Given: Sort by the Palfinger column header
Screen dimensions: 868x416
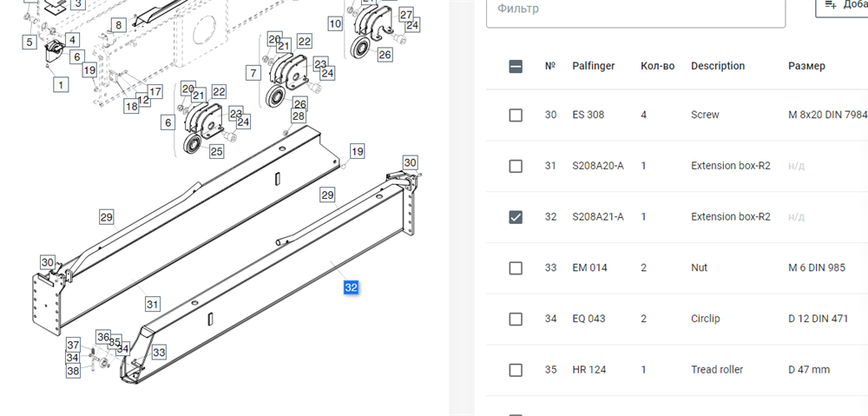Looking at the screenshot, I should pyautogui.click(x=594, y=66).
